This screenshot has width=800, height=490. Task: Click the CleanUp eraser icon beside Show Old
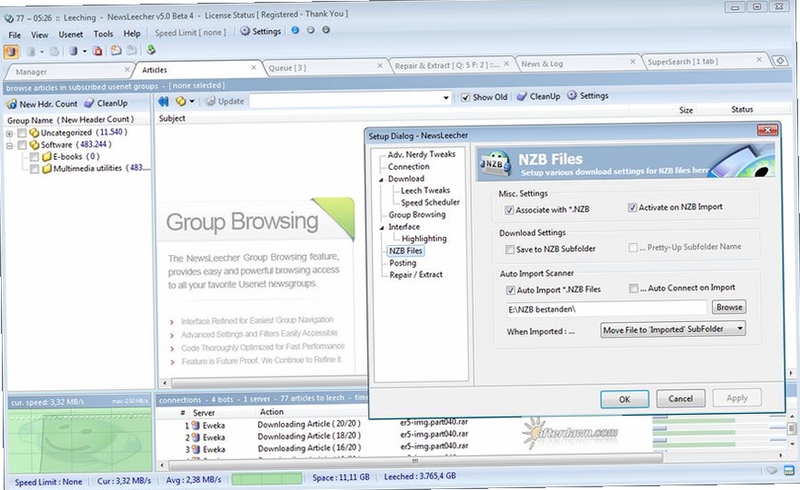pyautogui.click(x=521, y=96)
